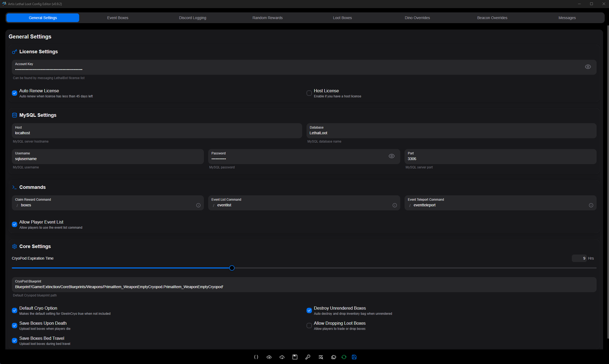Open the Beacon Overrides tab
Screen dimensions: 609x364
click(492, 18)
